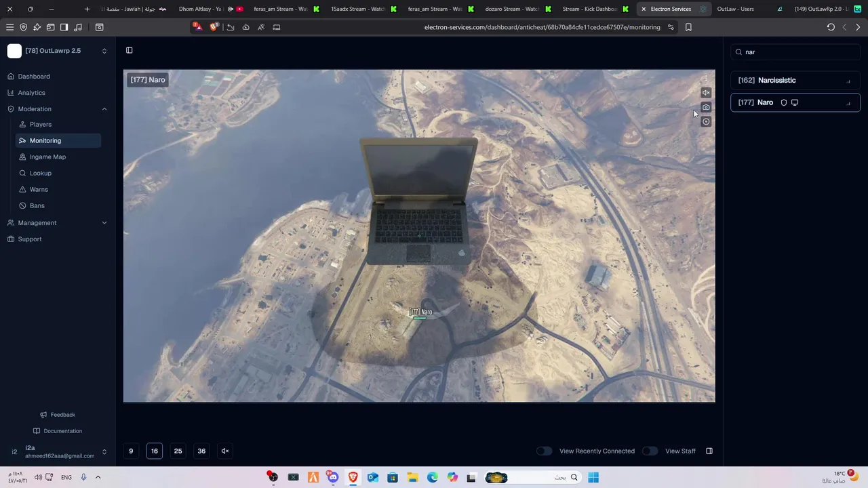Click the Naro live stream video
The height and width of the screenshot is (488, 868).
pyautogui.click(x=419, y=236)
